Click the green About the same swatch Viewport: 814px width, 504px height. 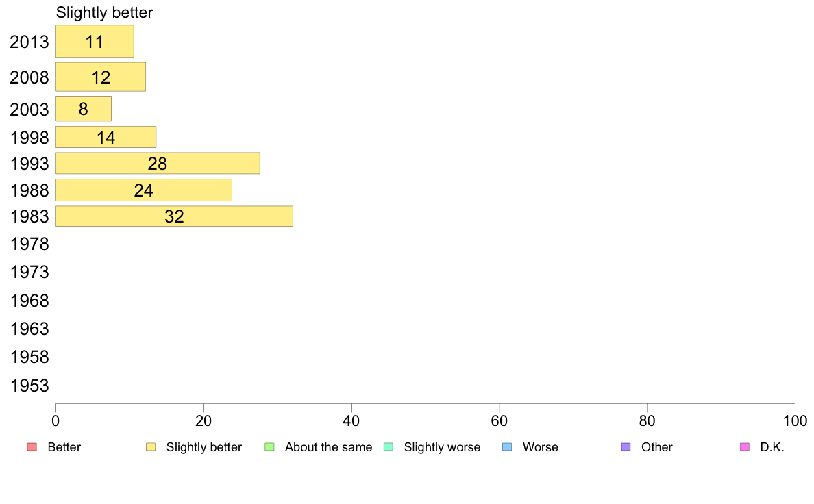pyautogui.click(x=269, y=447)
